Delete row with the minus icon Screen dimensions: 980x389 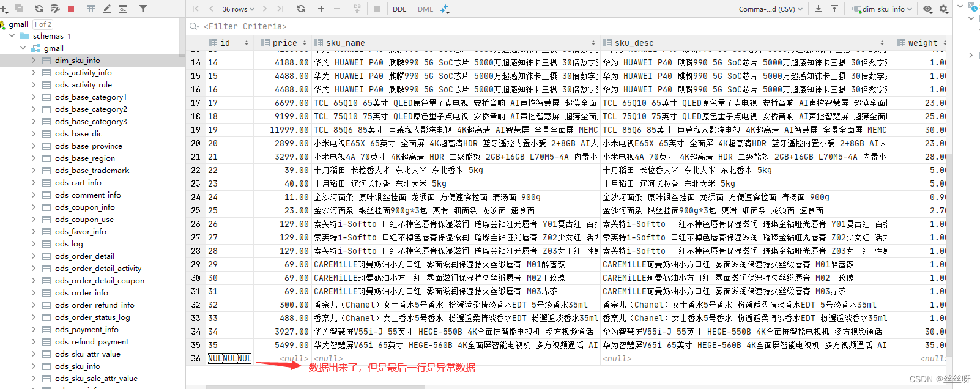[x=337, y=9]
